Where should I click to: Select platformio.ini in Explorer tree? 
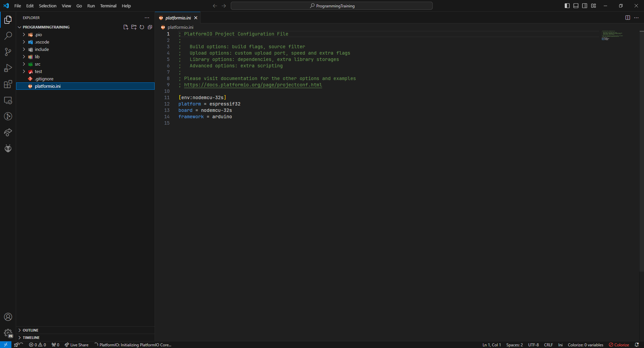coord(86,86)
